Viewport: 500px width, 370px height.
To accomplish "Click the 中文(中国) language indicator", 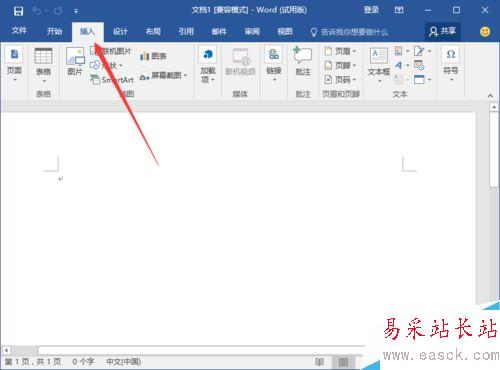I will 123,362.
